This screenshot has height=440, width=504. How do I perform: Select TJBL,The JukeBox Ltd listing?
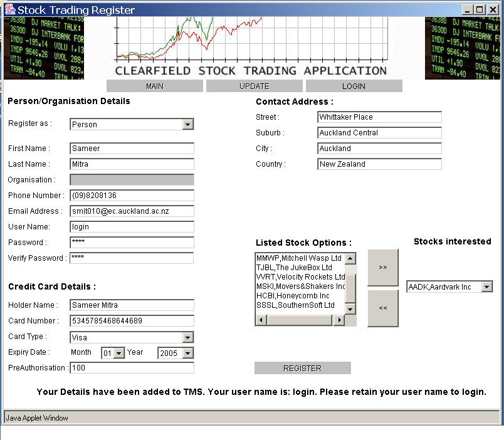click(x=294, y=267)
